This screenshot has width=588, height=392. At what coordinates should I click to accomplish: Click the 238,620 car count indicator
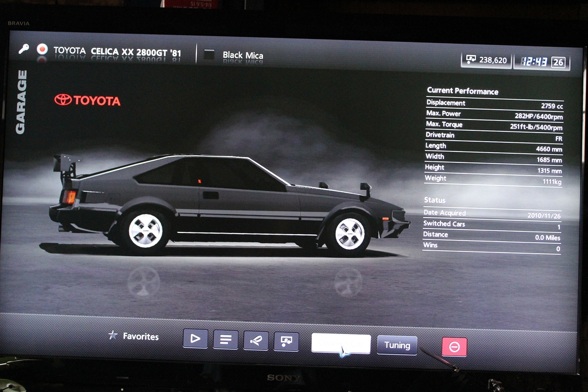[x=486, y=60]
